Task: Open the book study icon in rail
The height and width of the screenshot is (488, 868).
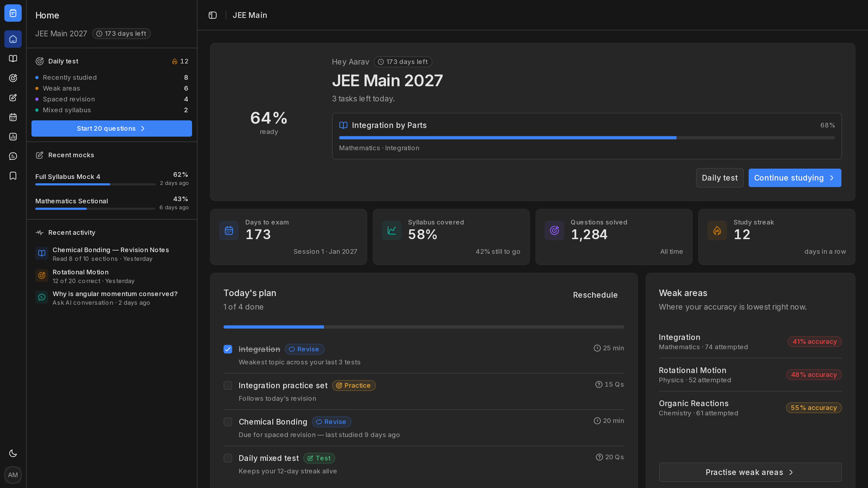Action: tap(13, 59)
